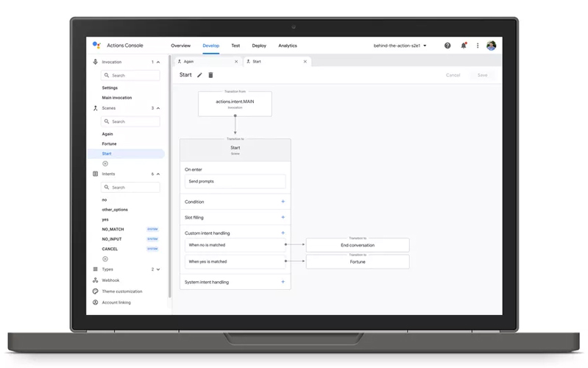Close the Again tab
The height and width of the screenshot is (368, 588).
(x=236, y=62)
